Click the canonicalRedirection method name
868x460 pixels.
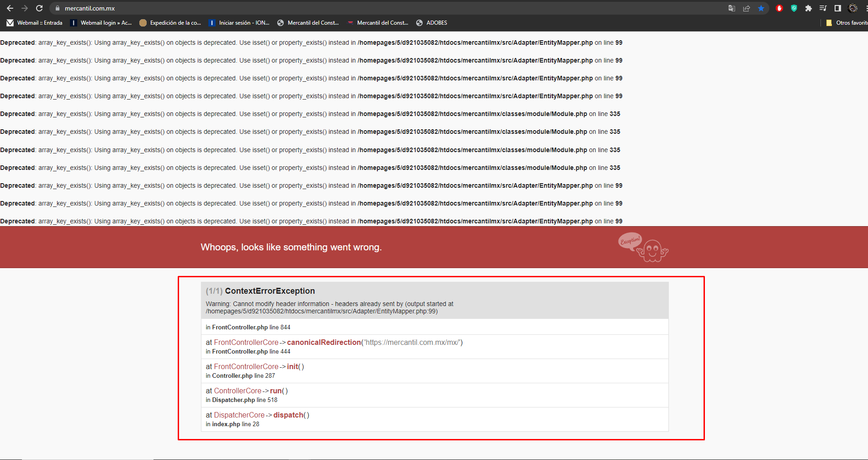324,342
